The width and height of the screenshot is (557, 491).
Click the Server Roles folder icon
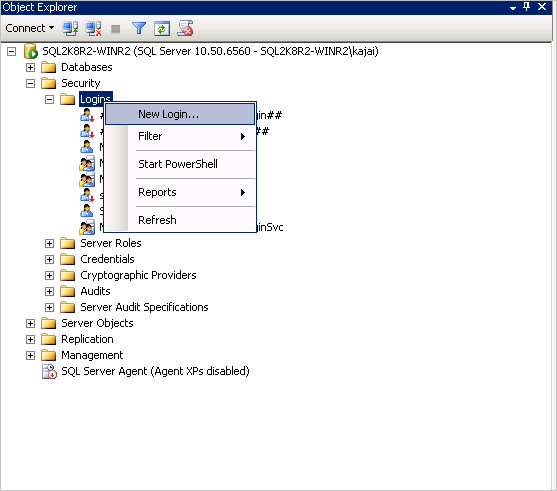pos(67,243)
